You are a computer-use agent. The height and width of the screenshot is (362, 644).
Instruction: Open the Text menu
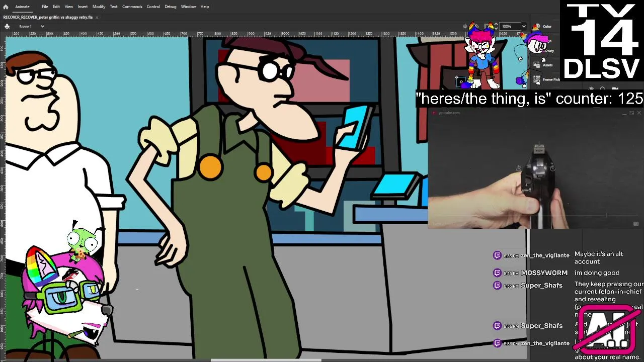point(114,7)
